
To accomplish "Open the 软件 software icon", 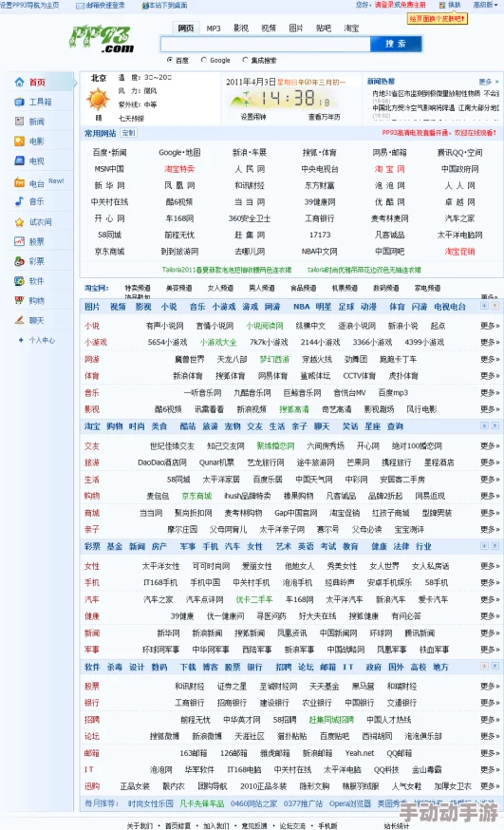I will 20,281.
